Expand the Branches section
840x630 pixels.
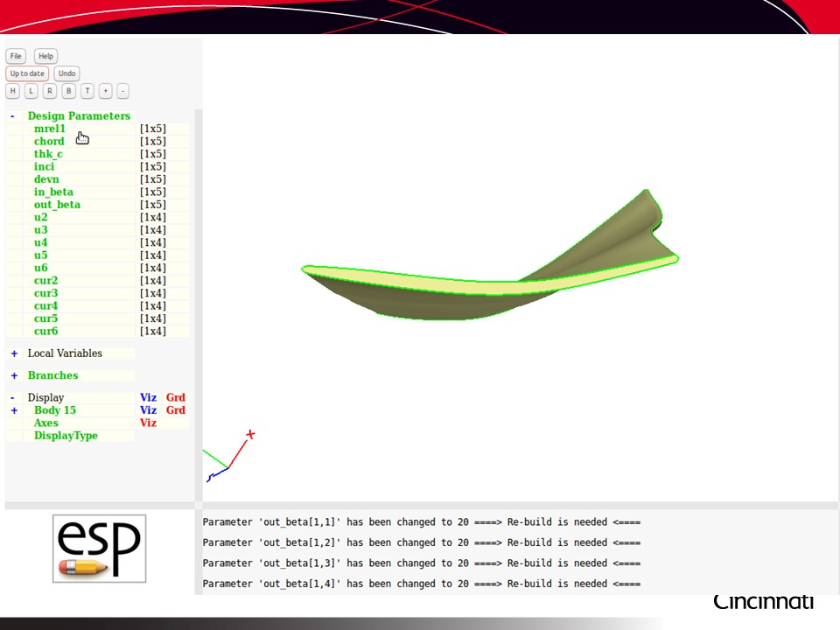click(14, 375)
